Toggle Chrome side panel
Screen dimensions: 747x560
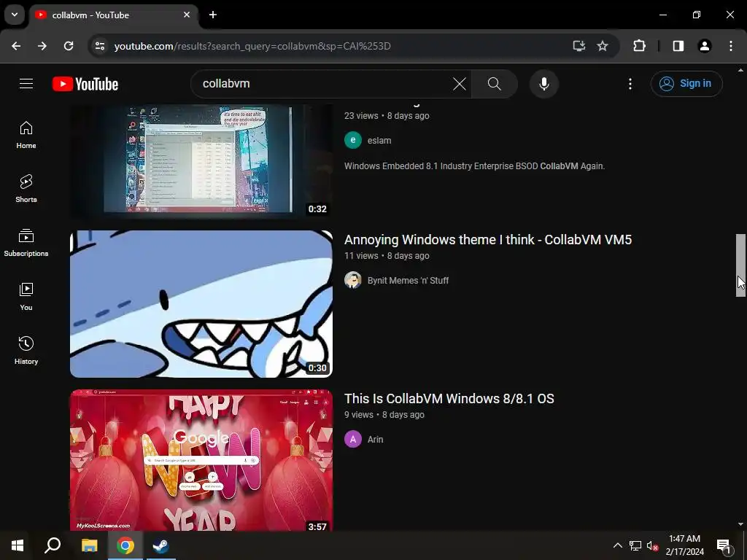678,46
